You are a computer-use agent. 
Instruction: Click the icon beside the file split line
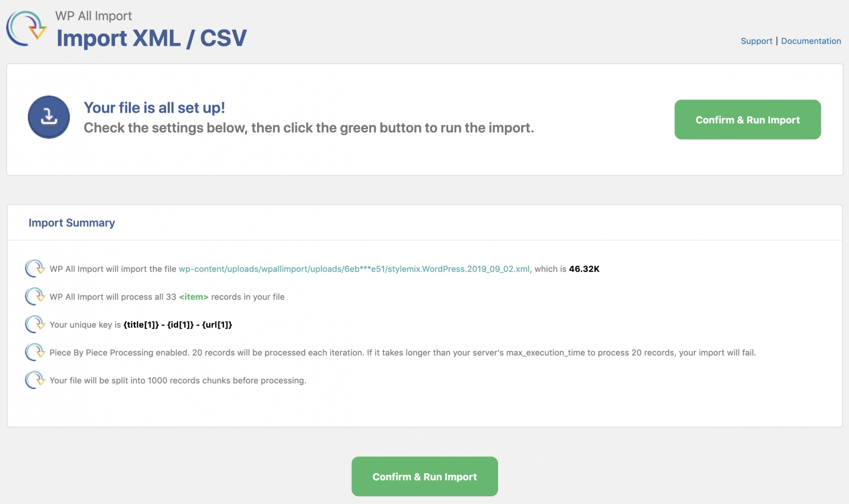tap(35, 380)
